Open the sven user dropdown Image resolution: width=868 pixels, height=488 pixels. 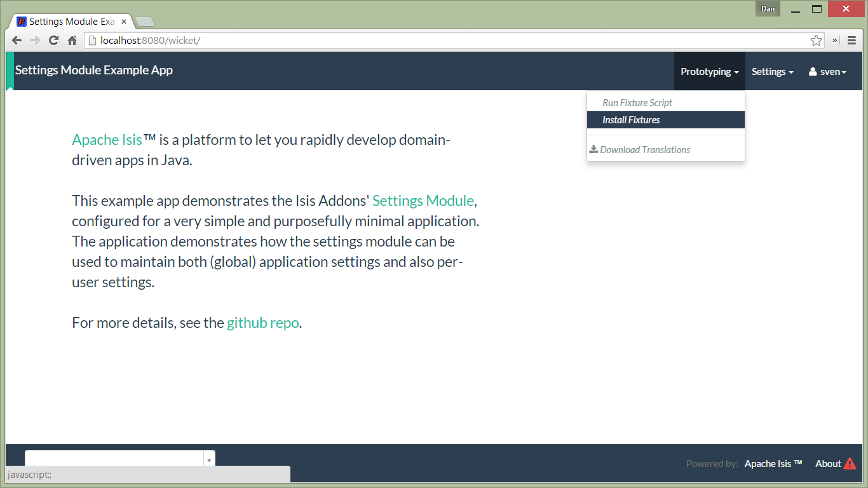click(x=827, y=72)
